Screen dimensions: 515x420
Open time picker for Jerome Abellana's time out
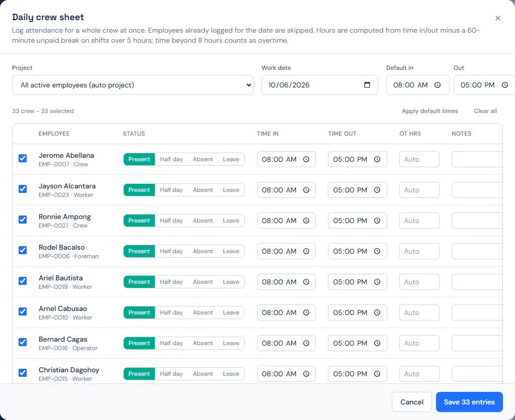click(377, 159)
